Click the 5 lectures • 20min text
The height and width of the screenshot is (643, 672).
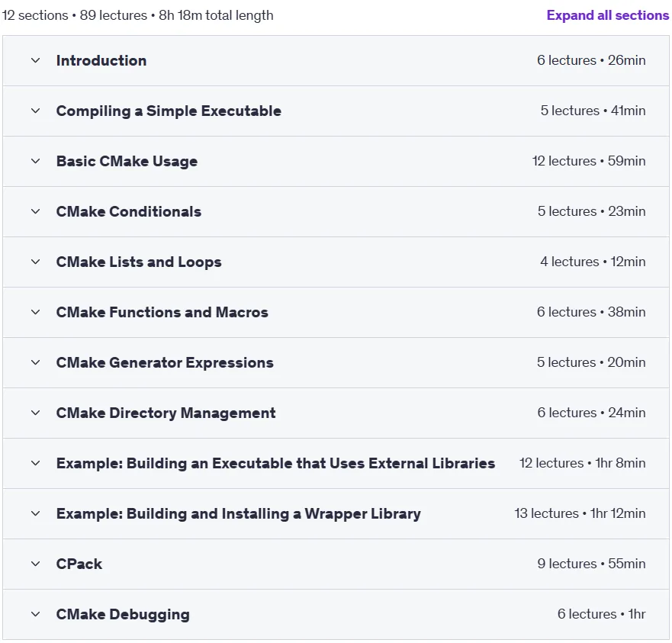(591, 362)
